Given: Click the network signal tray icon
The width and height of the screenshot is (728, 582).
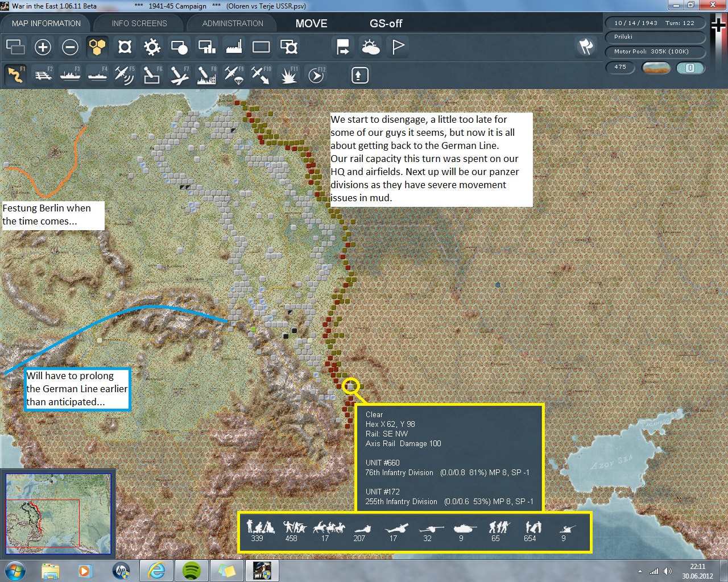Looking at the screenshot, I should click(x=655, y=571).
